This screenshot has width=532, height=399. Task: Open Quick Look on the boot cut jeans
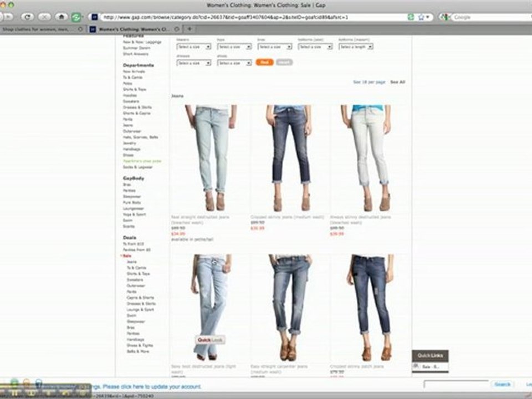pos(210,340)
